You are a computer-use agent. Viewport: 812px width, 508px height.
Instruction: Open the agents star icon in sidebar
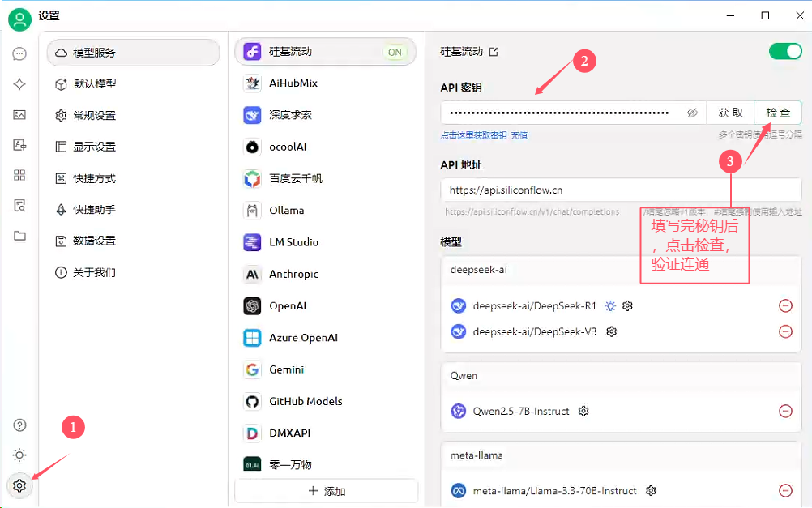coord(19,84)
